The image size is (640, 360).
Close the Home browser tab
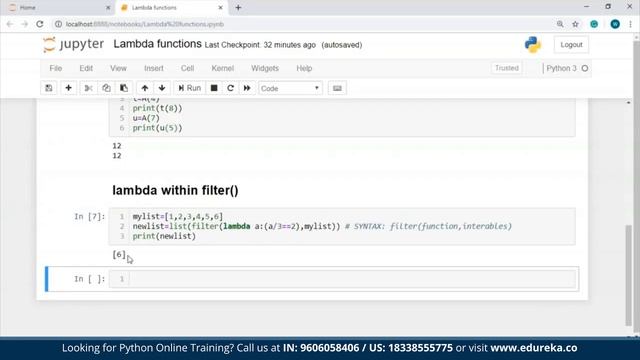click(x=108, y=7)
